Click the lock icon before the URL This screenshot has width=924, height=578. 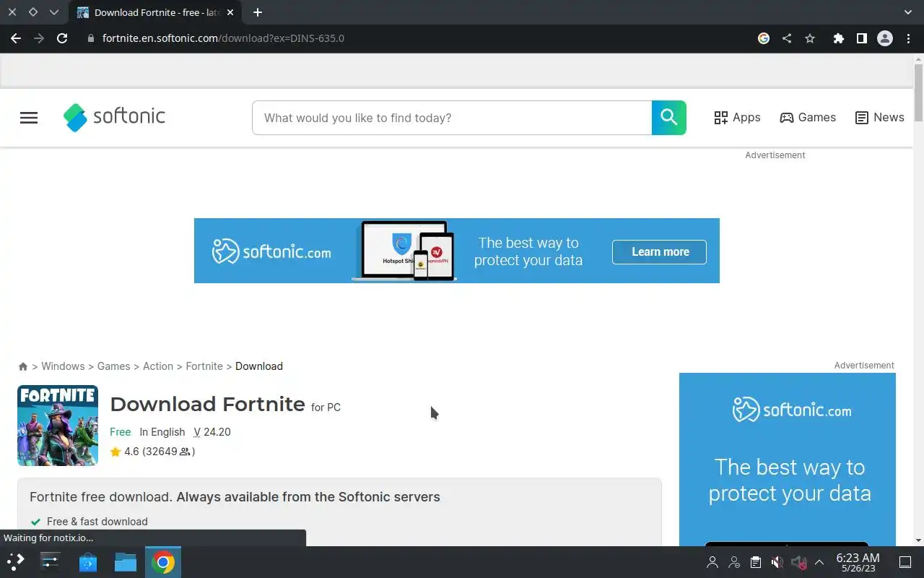[x=91, y=38]
